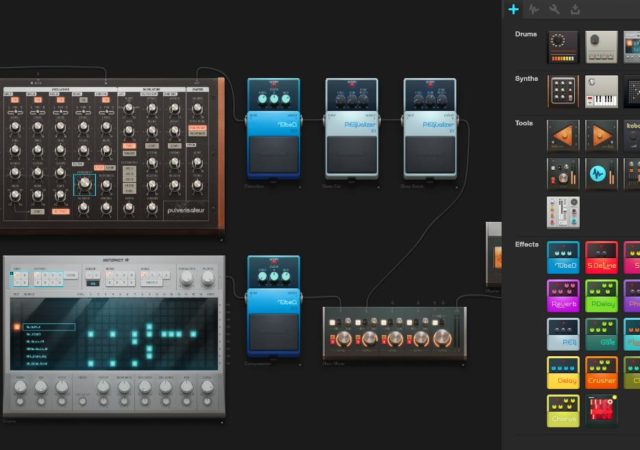Toggle white button on mixer's first channel
Screen dimensions: 640x450
[x=333, y=323]
